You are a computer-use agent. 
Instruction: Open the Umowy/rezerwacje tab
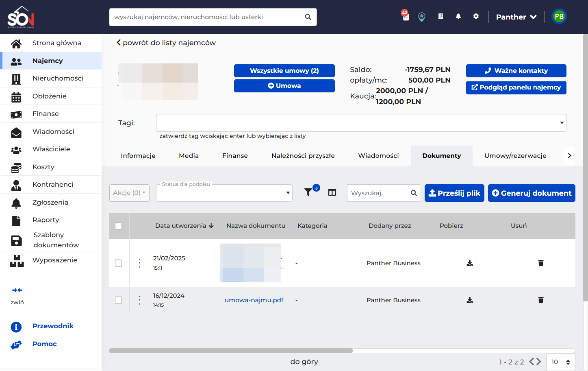coord(515,156)
